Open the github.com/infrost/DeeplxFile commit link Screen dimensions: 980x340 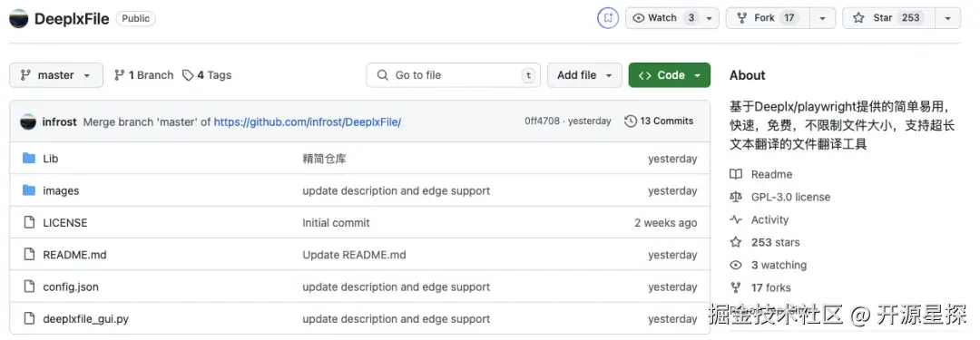point(308,121)
